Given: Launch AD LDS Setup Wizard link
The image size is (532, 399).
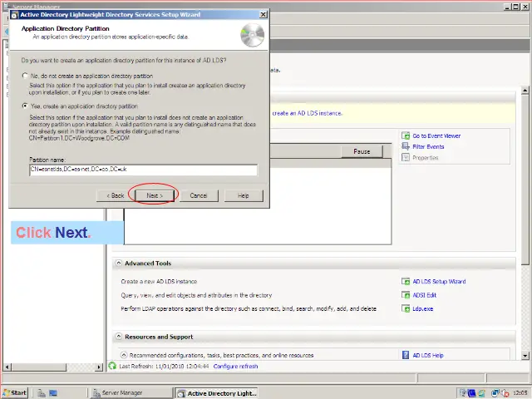Looking at the screenshot, I should (439, 281).
